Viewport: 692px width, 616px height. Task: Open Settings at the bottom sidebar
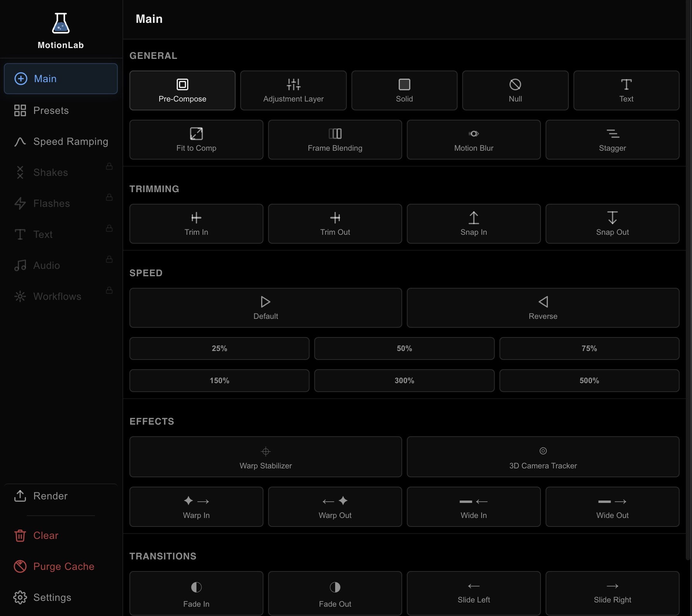[52, 597]
